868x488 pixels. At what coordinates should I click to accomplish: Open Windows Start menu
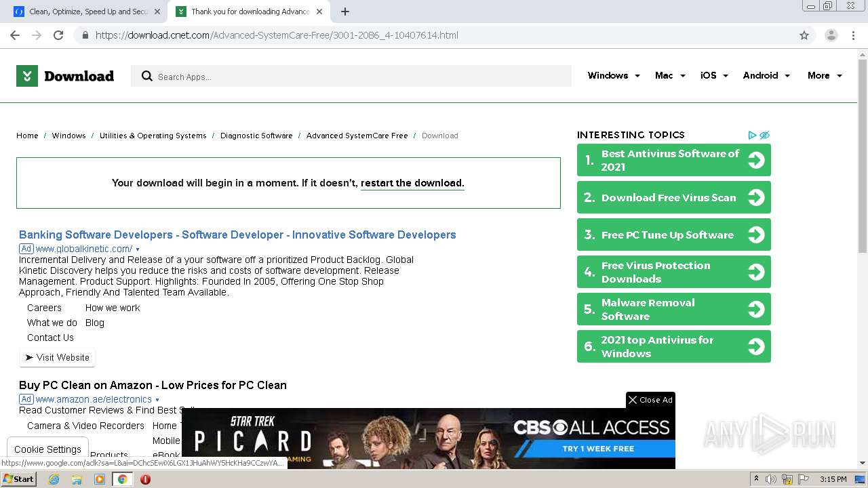coord(19,479)
